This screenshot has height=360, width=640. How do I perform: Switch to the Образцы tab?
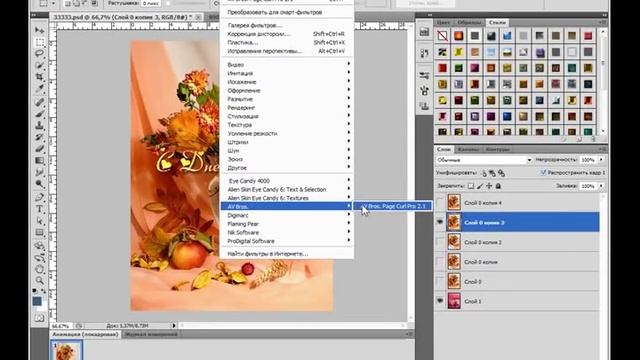469,22
